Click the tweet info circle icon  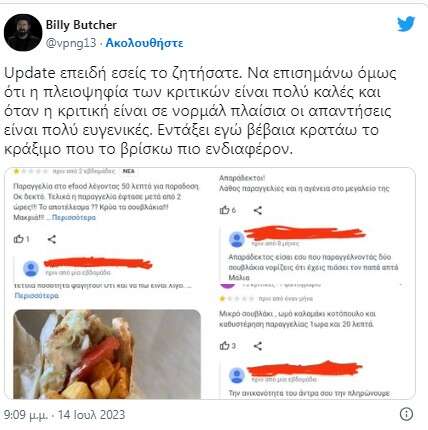pyautogui.click(x=406, y=414)
